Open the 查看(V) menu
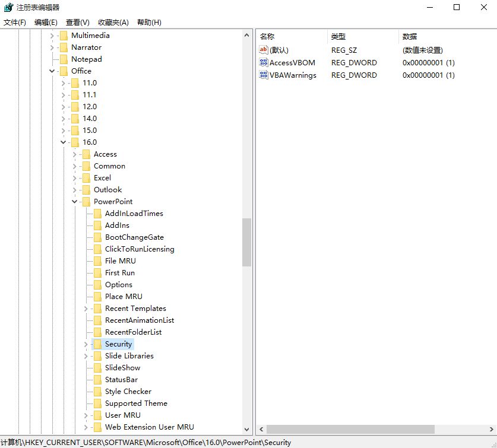The height and width of the screenshot is (448, 497). tap(78, 23)
